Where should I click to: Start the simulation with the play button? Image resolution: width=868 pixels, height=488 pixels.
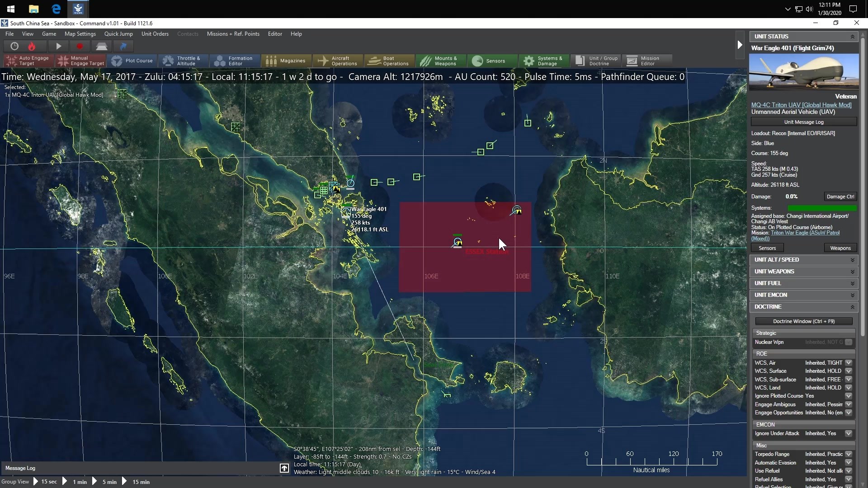click(58, 46)
